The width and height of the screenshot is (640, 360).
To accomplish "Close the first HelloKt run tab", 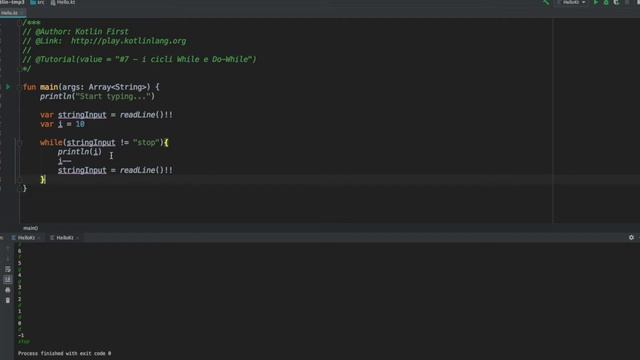I will coord(39,238).
